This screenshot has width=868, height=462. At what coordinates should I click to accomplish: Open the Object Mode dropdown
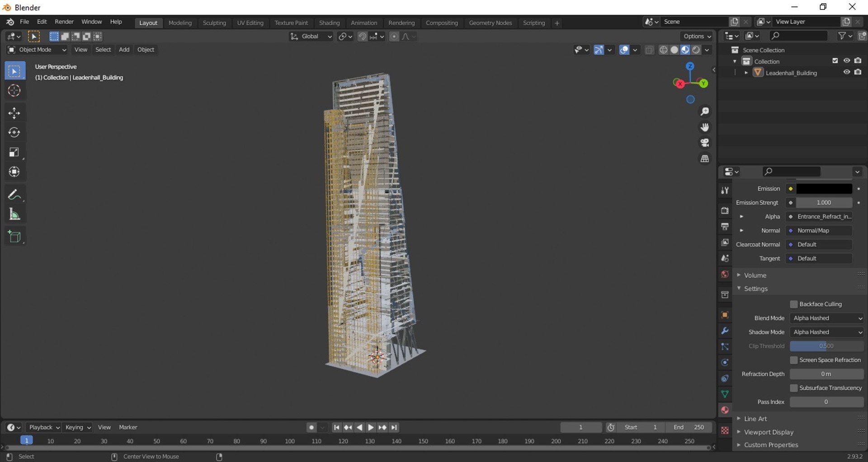click(37, 50)
